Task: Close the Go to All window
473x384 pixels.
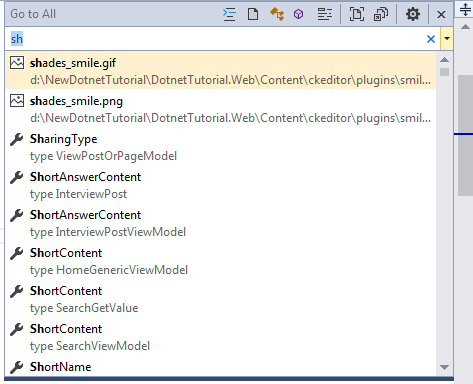Action: pos(441,14)
